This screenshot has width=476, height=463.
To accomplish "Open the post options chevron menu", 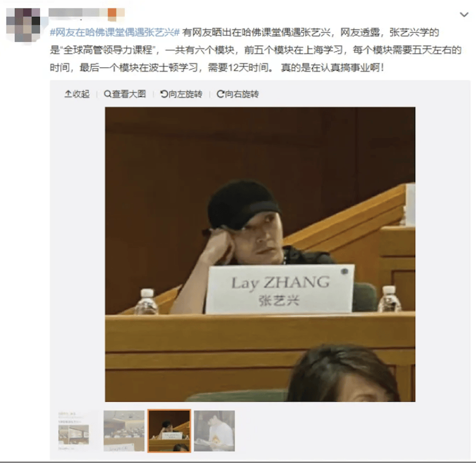I will (464, 15).
